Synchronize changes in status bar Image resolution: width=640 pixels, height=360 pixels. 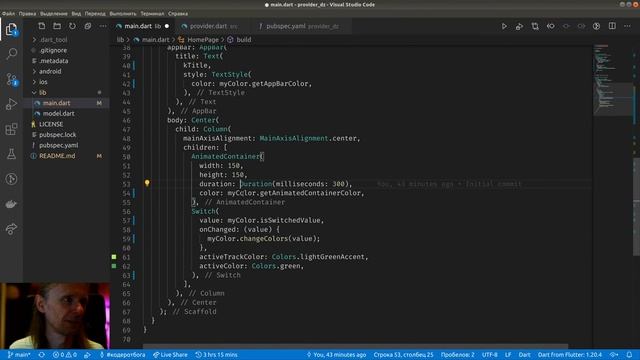42,355
